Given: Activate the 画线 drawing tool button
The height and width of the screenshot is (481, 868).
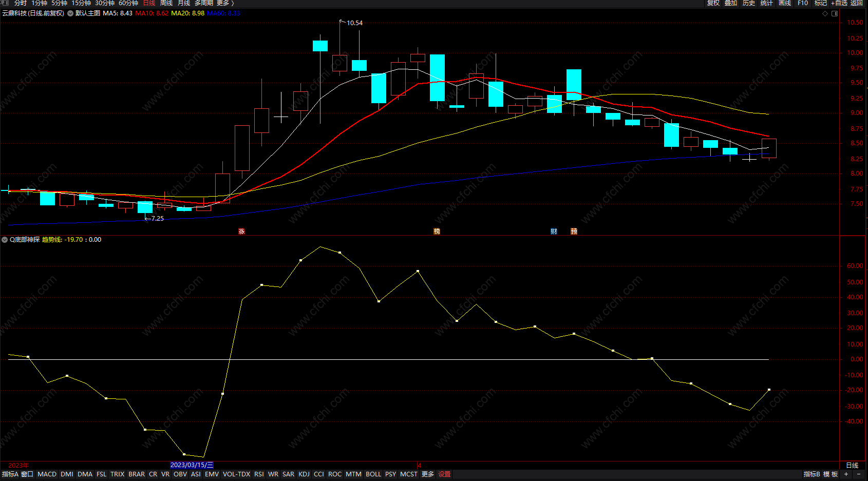Looking at the screenshot, I should 785,3.
